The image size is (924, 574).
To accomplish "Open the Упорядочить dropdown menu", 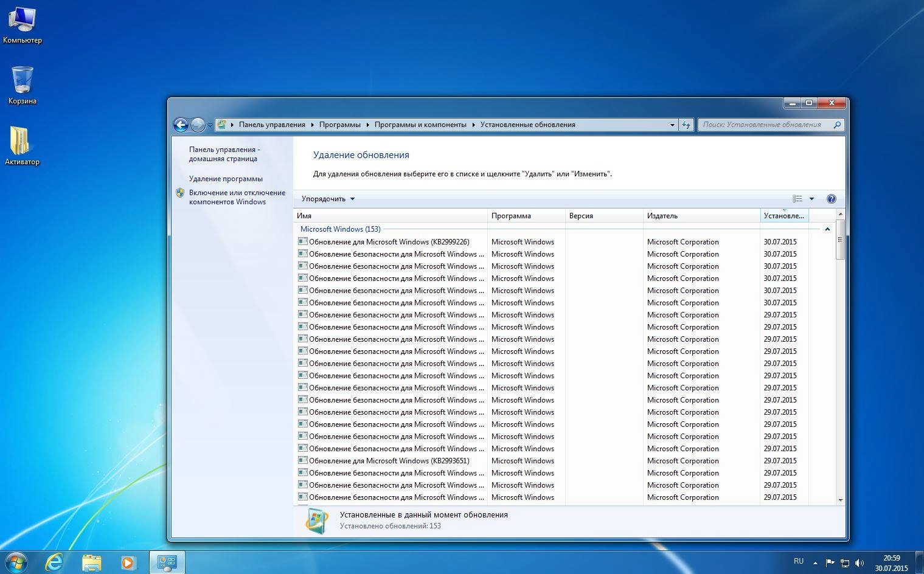I will (x=328, y=199).
